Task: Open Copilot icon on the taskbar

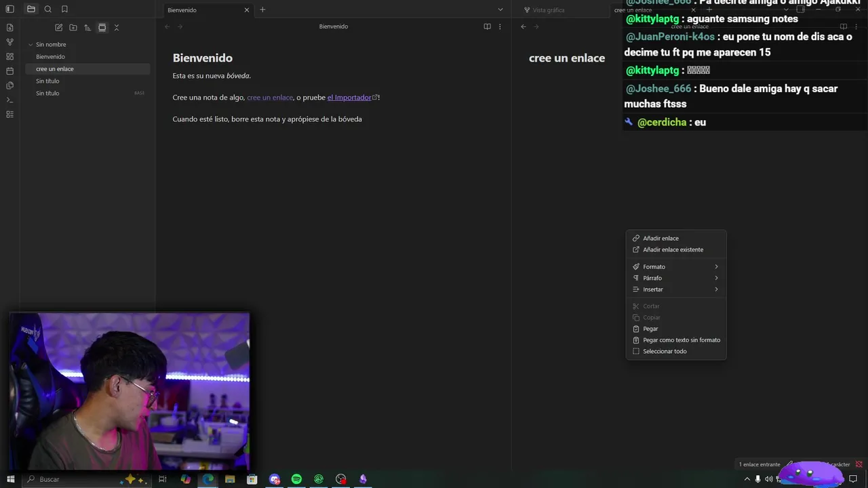Action: pos(186,479)
